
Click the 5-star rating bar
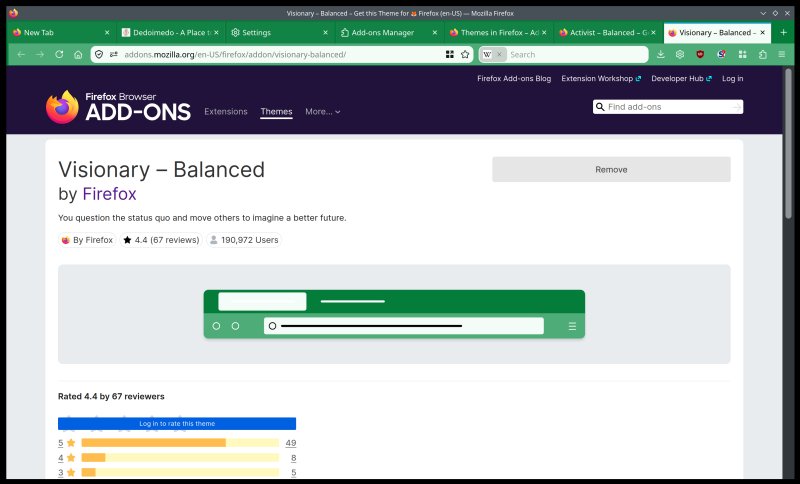[180, 443]
